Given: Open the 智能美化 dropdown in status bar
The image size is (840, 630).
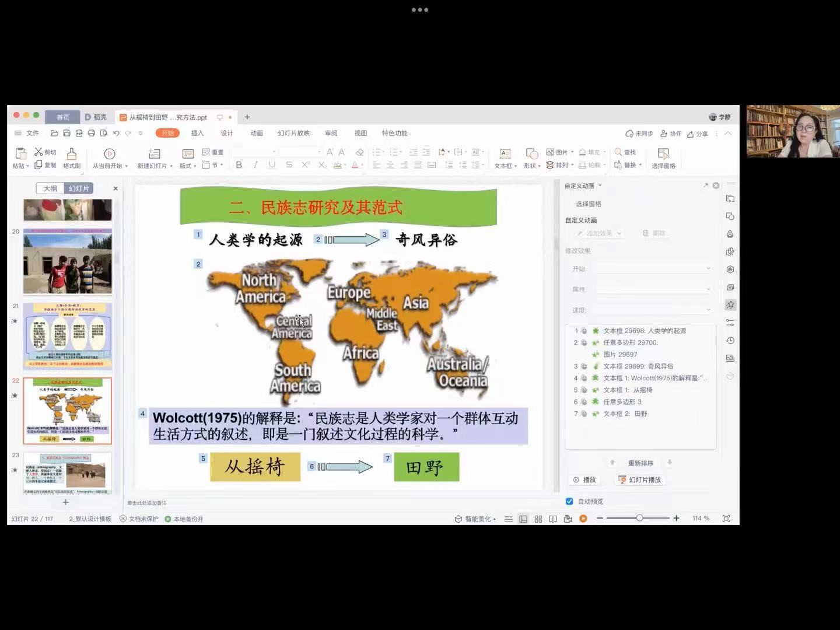Looking at the screenshot, I should 495,519.
